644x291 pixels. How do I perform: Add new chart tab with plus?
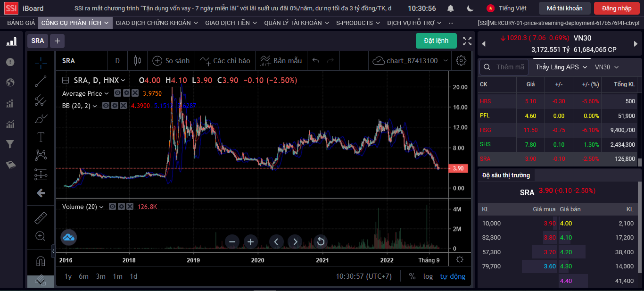(57, 41)
